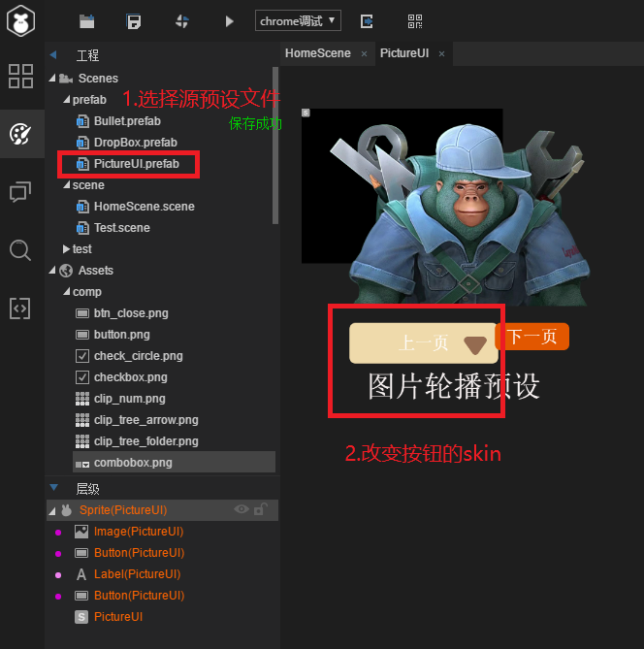Select Label(PictureUI) node in hierarchy
The image size is (644, 649).
(137, 574)
